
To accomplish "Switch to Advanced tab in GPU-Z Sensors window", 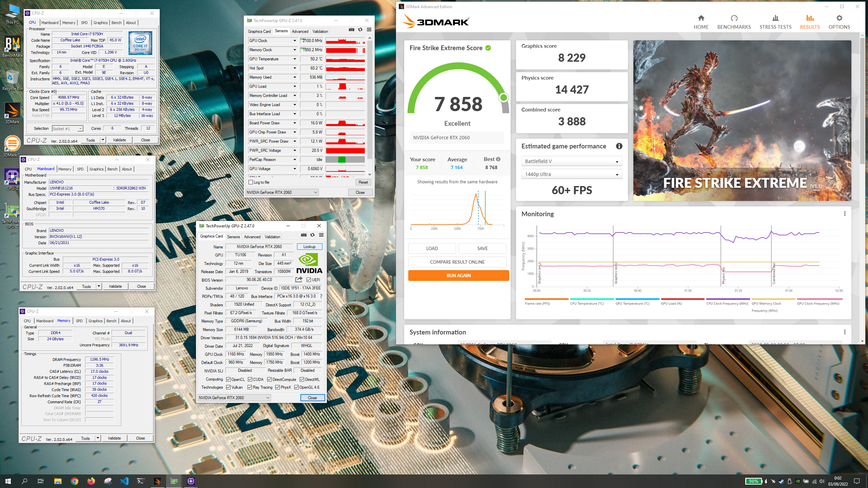I will (300, 32).
